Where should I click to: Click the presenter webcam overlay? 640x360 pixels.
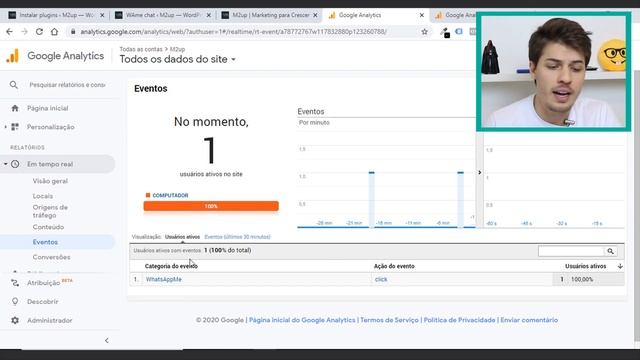tap(553, 72)
